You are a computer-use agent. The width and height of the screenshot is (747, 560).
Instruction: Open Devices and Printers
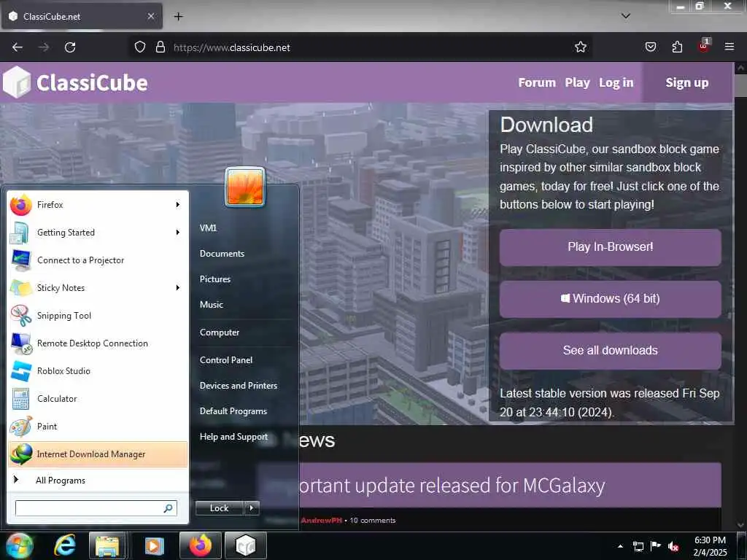[239, 386]
